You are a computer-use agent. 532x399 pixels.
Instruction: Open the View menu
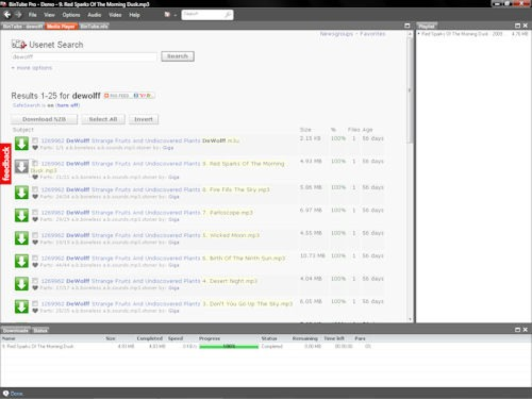49,15
